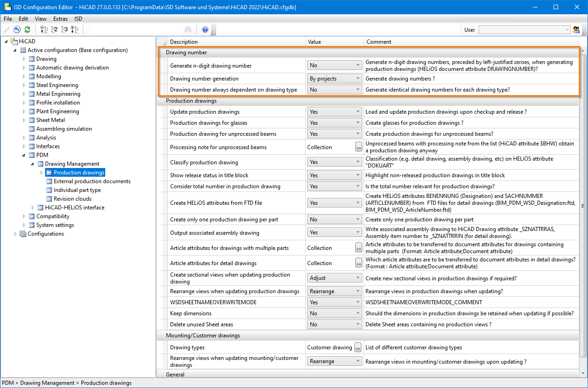Open the ISD menu
Viewport: 588px width, 388px height.
point(78,19)
